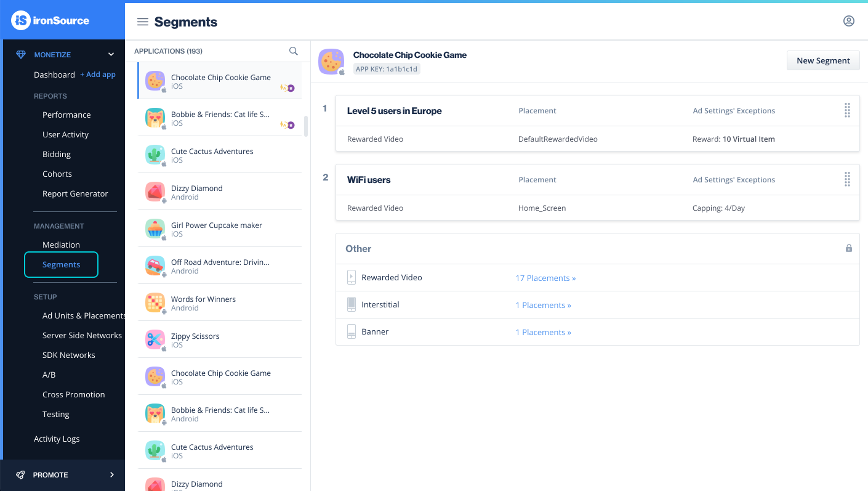
Task: Click the drag handle of Level 5 users segment
Action: pyautogui.click(x=847, y=110)
